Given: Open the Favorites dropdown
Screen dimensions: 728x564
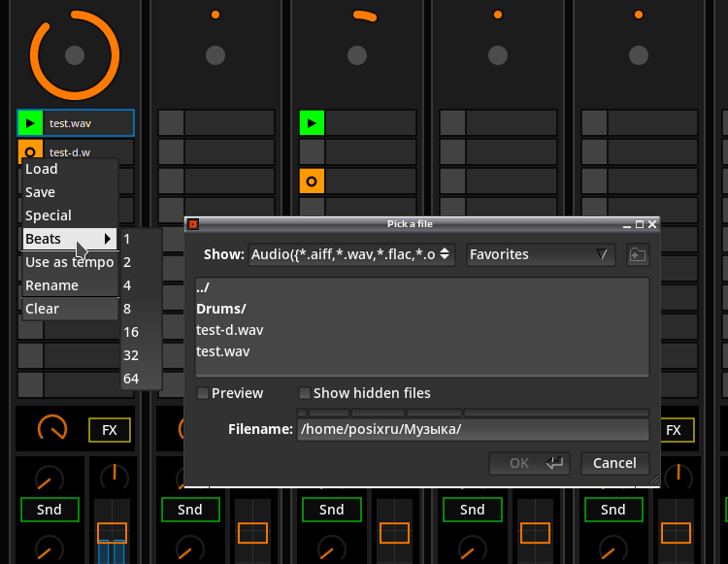Looking at the screenshot, I should click(541, 254).
